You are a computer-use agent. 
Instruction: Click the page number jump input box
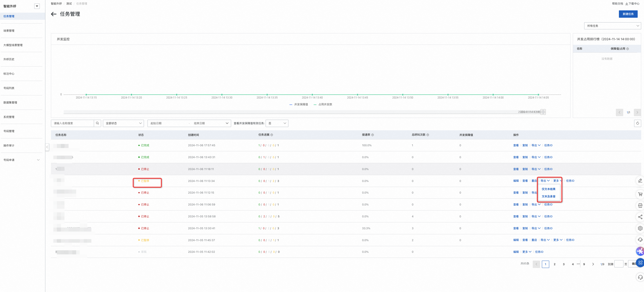tap(619, 264)
